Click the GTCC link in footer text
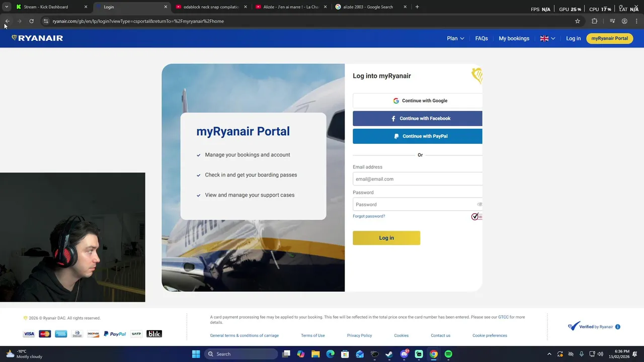 [x=503, y=317]
